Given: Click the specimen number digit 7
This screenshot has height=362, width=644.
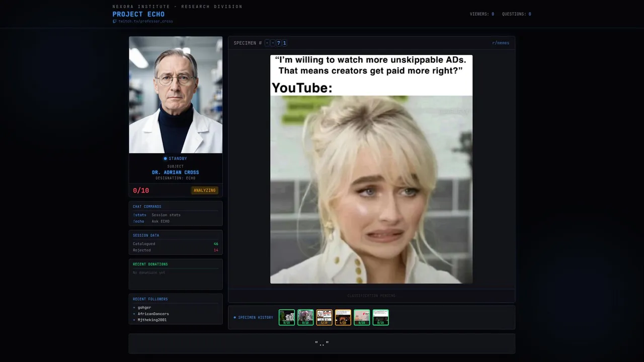Looking at the screenshot, I should [x=278, y=43].
